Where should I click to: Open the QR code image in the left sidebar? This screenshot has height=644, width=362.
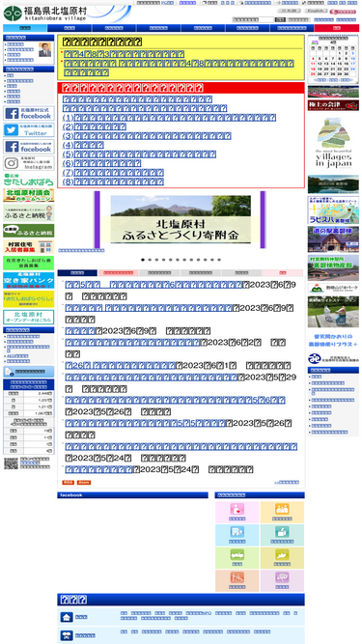click(x=11, y=463)
